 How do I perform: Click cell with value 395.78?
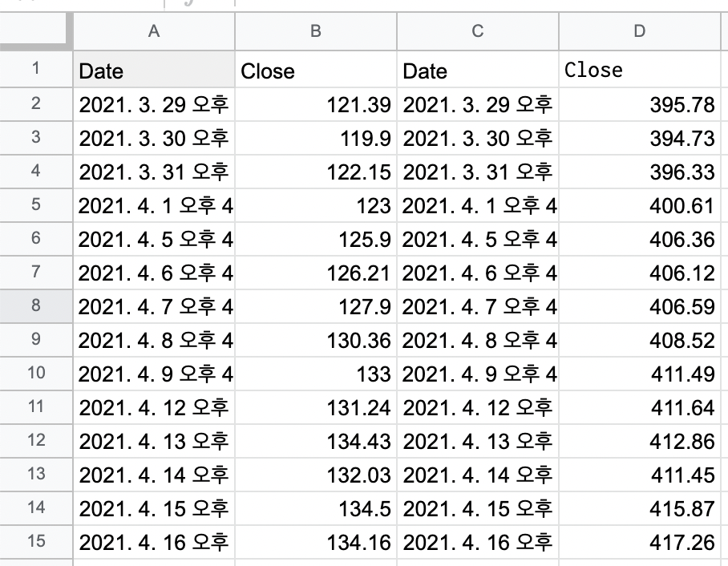[x=640, y=104]
